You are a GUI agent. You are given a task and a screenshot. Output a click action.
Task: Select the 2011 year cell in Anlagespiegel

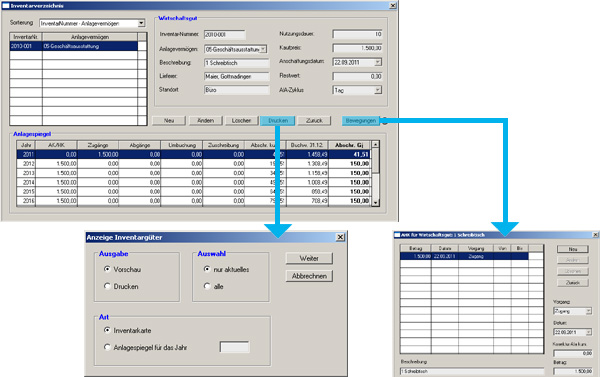point(26,155)
